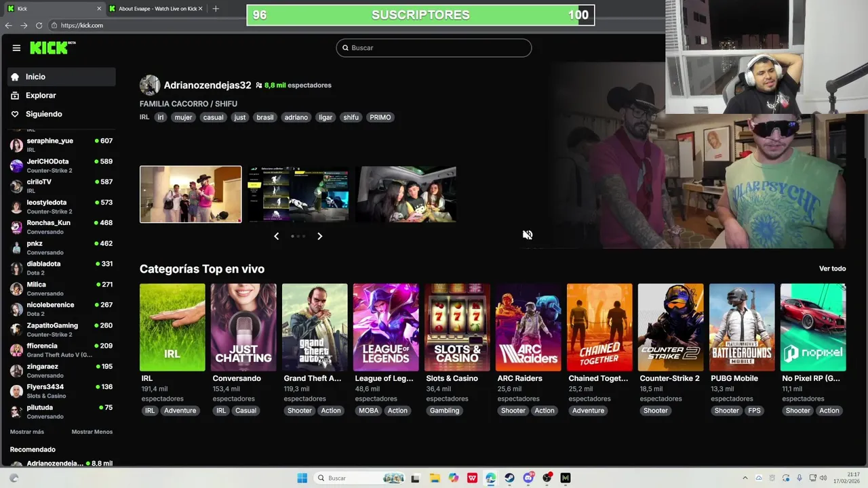Open Ronchas_Kun channel in sidebar

click(61, 227)
